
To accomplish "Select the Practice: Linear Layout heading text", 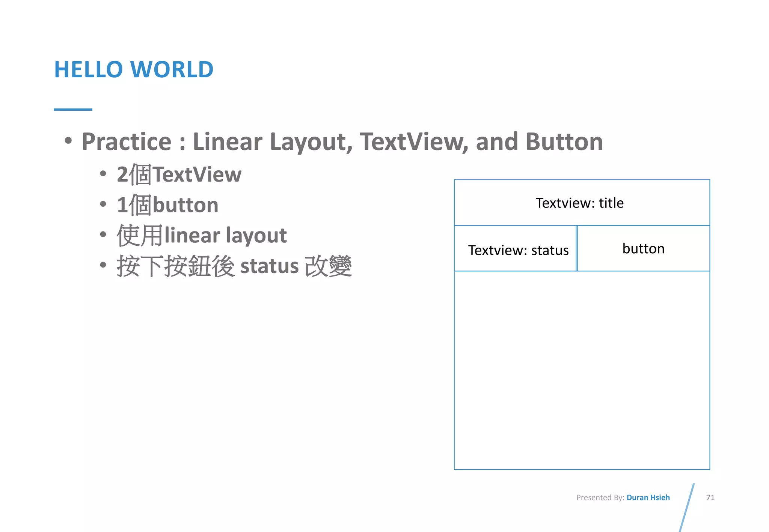I will click(342, 142).
